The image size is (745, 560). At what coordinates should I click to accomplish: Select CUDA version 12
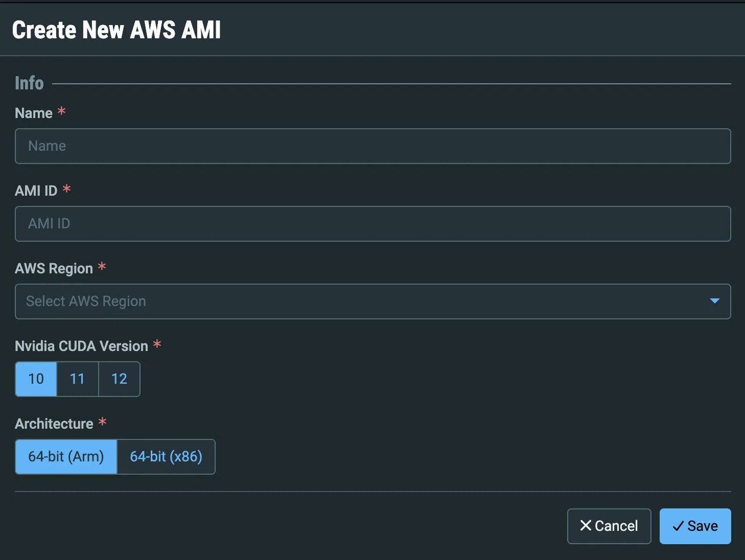point(119,379)
